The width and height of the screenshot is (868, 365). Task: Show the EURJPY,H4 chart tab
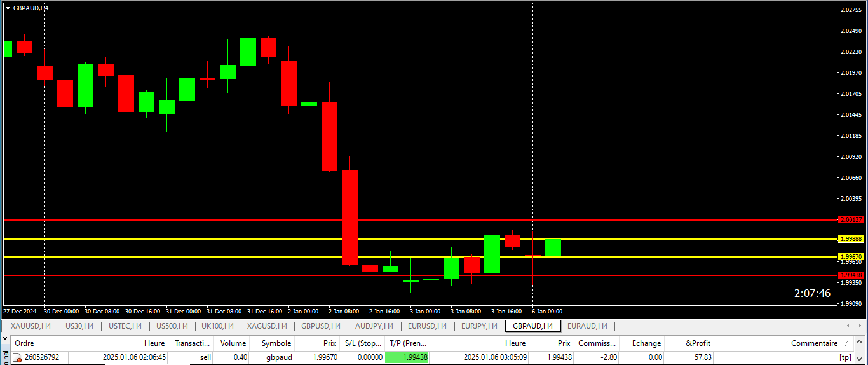click(x=479, y=326)
